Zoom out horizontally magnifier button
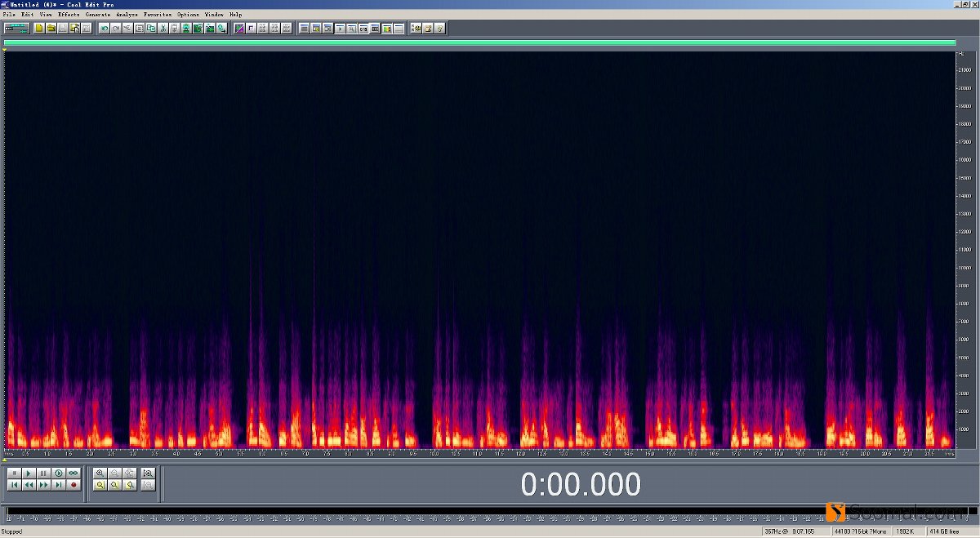Viewport: 980px width, 538px height. pyautogui.click(x=114, y=474)
